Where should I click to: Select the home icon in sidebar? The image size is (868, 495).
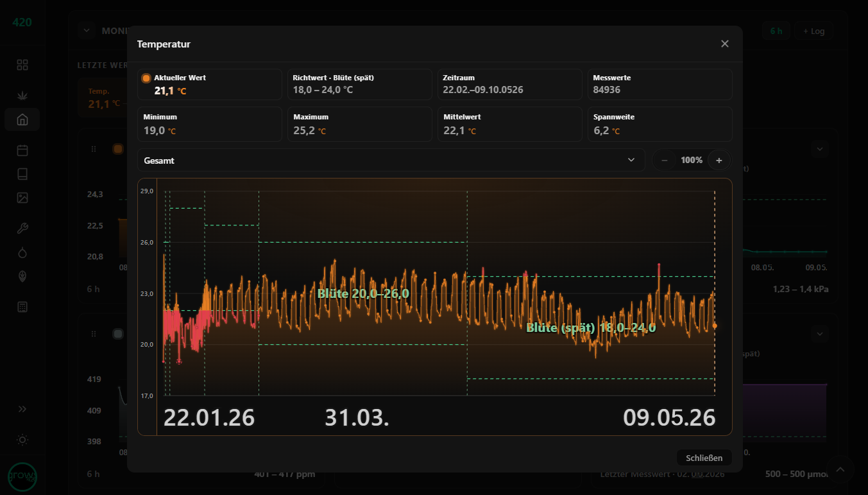pos(22,119)
